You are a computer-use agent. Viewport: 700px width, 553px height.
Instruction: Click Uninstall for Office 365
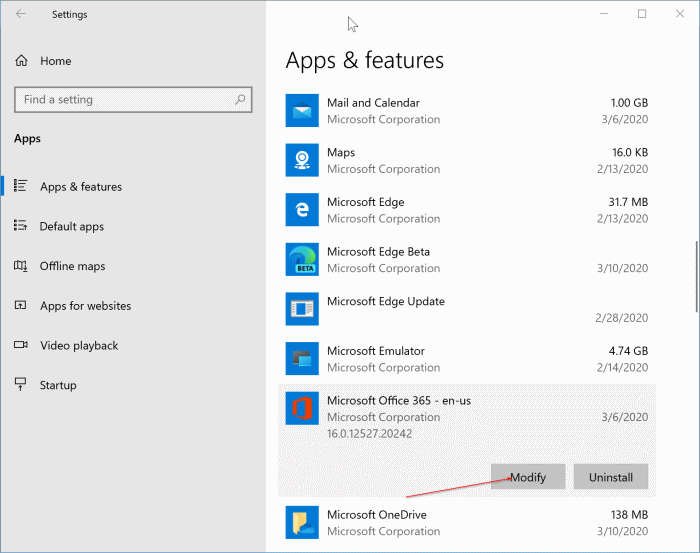[611, 477]
